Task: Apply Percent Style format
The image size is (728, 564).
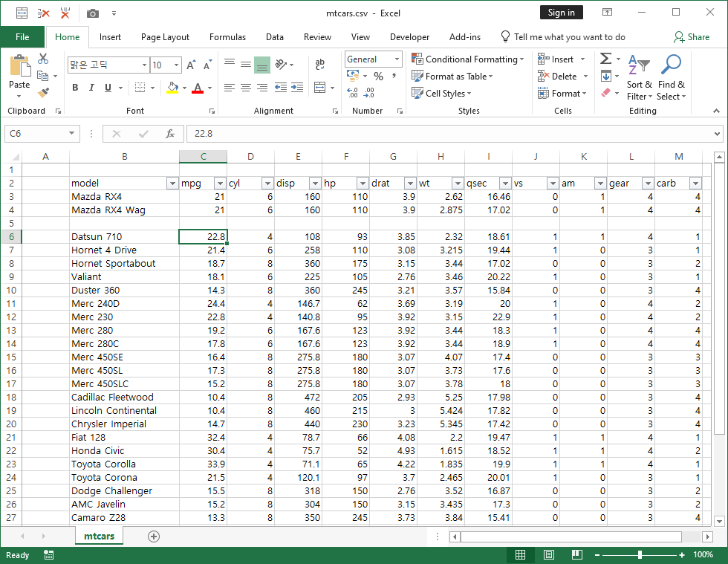Action: pyautogui.click(x=378, y=77)
